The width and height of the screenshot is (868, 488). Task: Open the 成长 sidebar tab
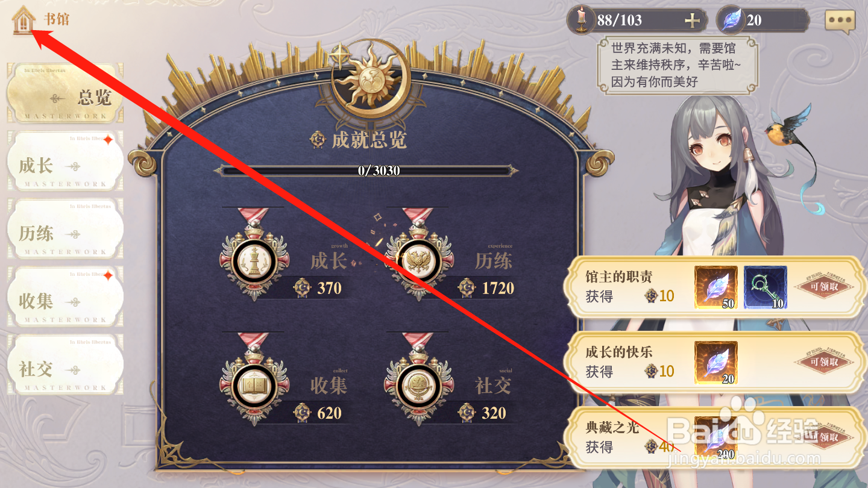click(65, 161)
